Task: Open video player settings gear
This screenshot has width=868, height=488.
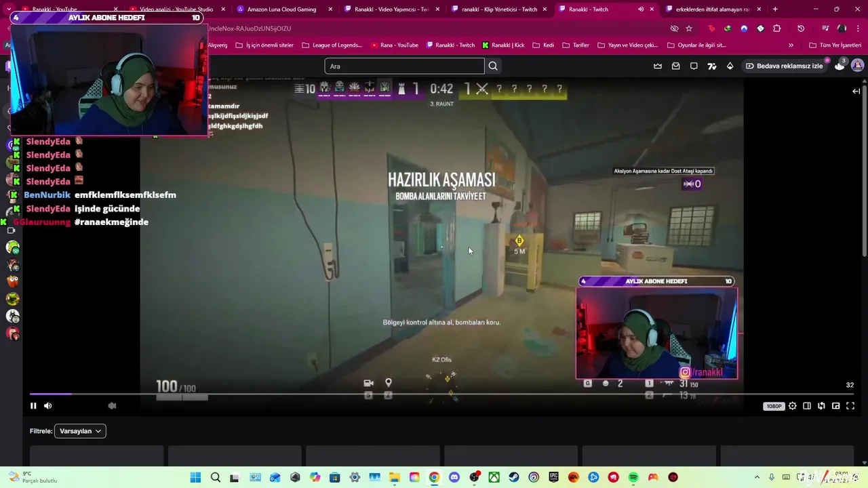Action: click(792, 406)
